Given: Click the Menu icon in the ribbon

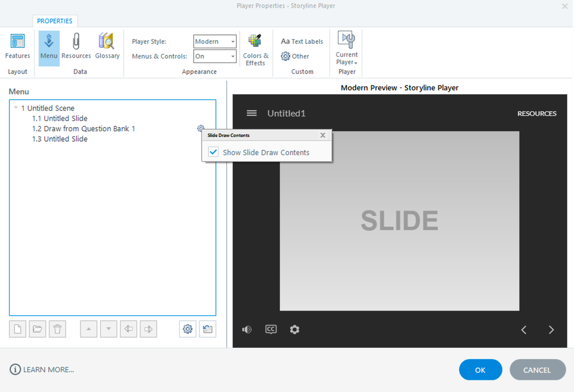Looking at the screenshot, I should pyautogui.click(x=49, y=46).
